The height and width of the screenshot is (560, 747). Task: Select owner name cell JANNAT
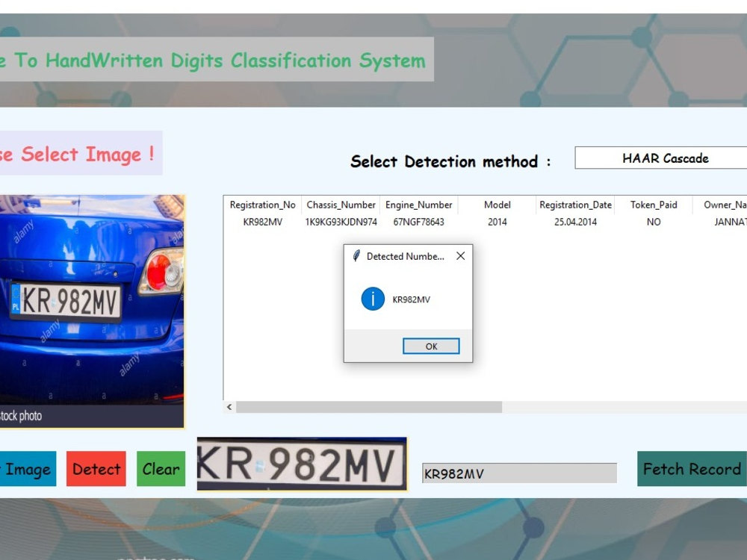tap(731, 222)
